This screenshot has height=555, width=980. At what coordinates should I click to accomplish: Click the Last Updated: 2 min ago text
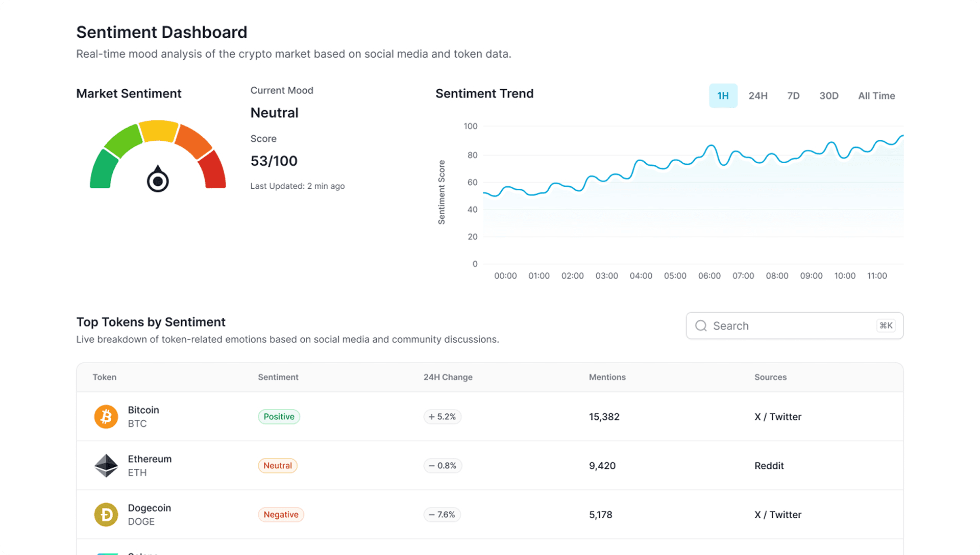[298, 186]
